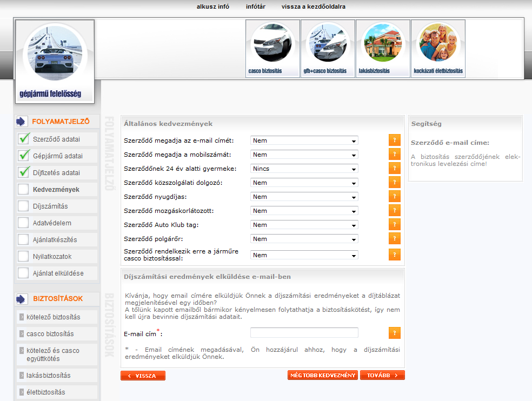The width and height of the screenshot is (532, 401).
Task: Select Gépjármű adatai progress step
Action: 58,156
